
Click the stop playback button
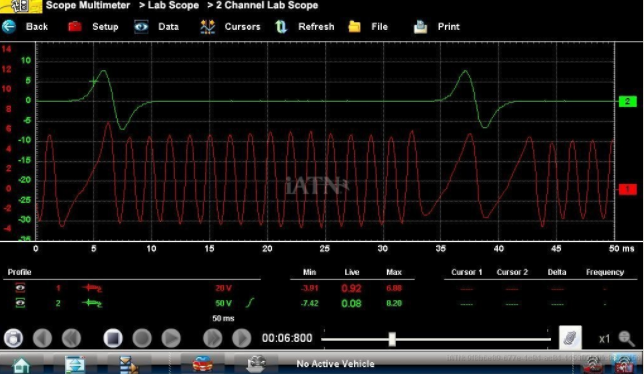click(x=113, y=338)
